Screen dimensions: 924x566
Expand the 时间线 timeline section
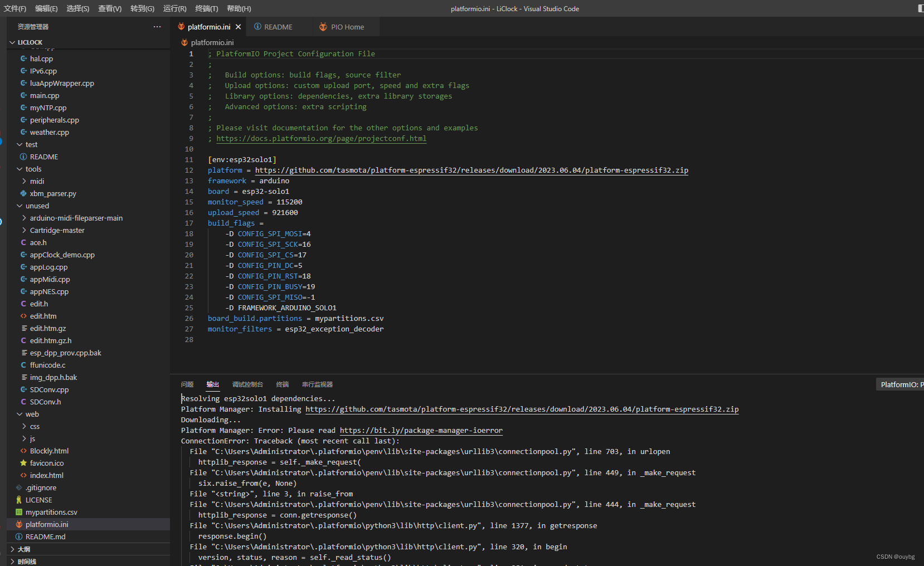[88, 561]
